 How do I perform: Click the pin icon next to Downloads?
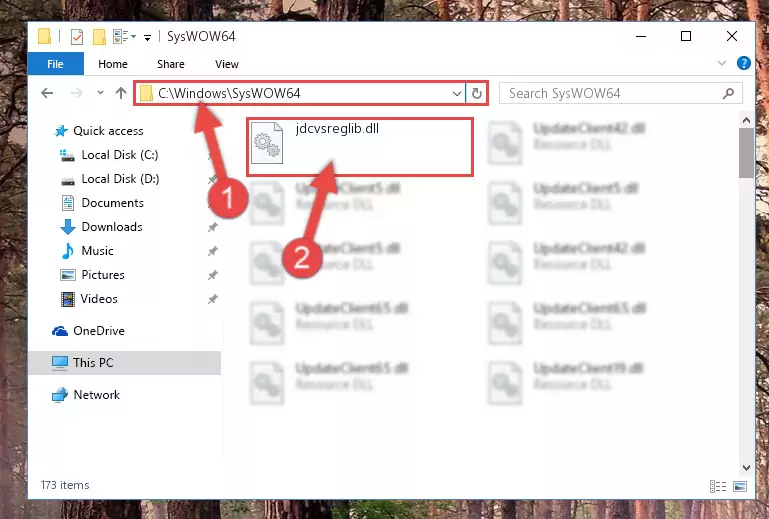[x=212, y=227]
